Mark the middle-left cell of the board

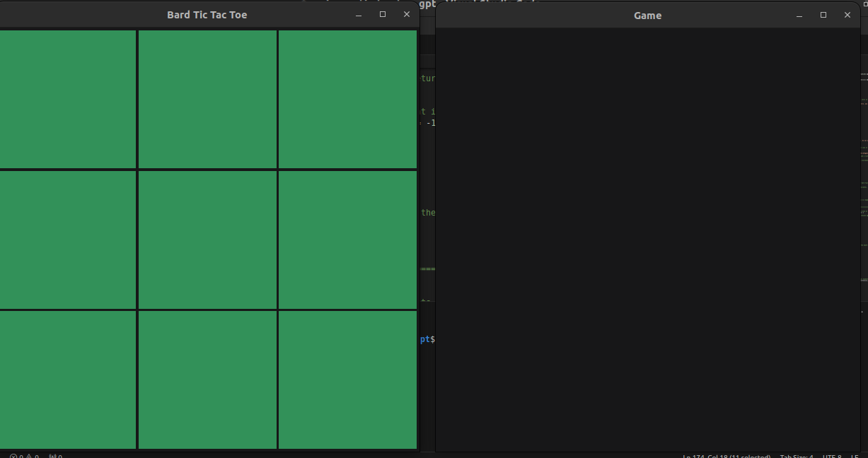pos(68,240)
